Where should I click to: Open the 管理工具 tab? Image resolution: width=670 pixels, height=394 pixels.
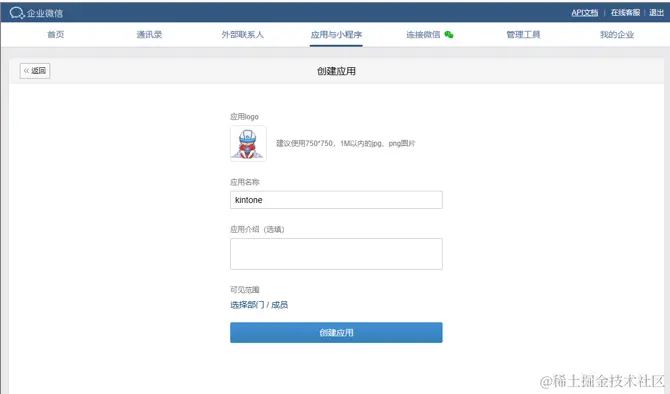(x=523, y=35)
